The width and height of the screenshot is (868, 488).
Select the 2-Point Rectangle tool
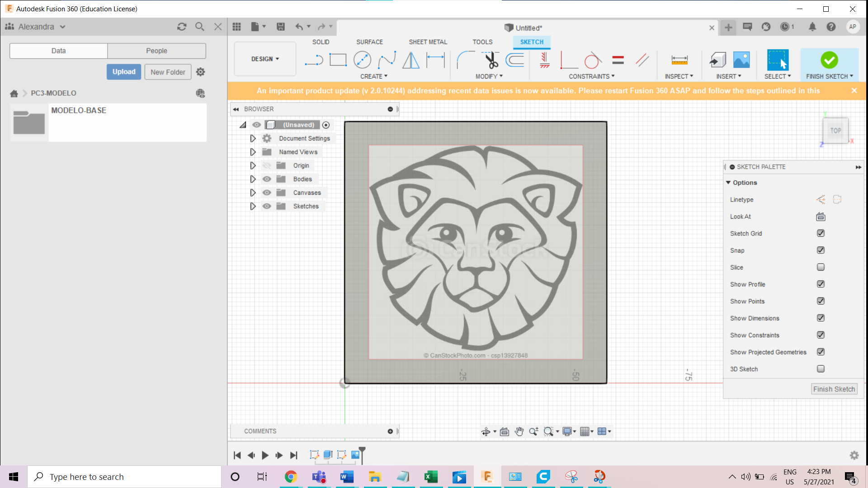tap(338, 60)
